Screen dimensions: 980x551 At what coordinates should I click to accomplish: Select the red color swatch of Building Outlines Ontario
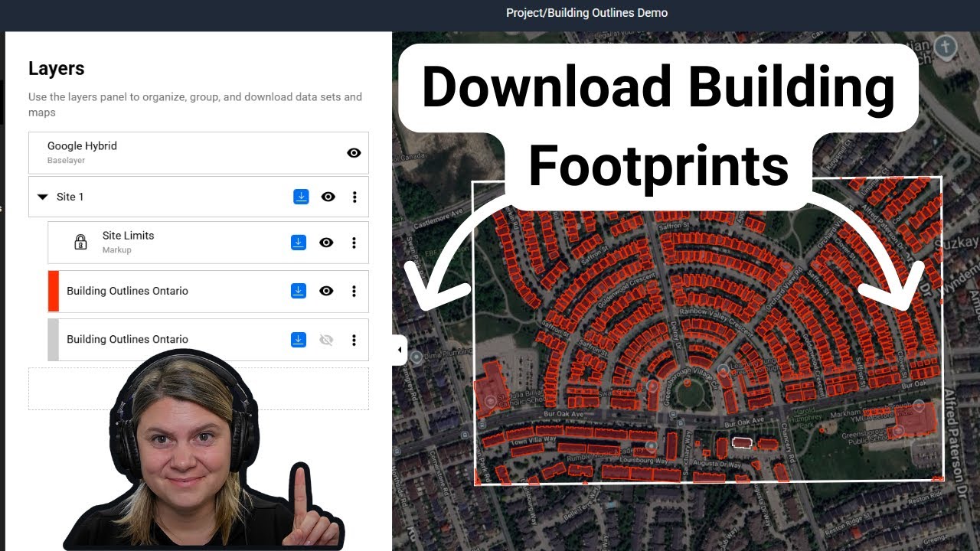coord(54,291)
